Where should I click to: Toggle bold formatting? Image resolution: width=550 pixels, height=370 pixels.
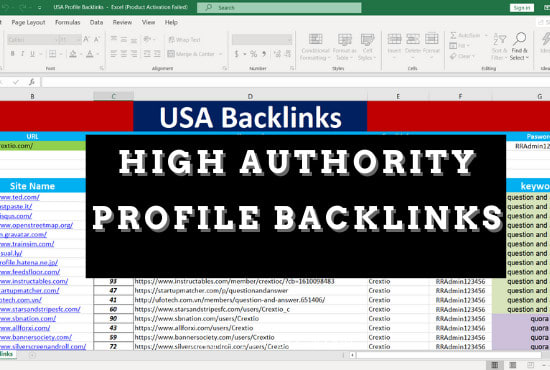[x=12, y=54]
